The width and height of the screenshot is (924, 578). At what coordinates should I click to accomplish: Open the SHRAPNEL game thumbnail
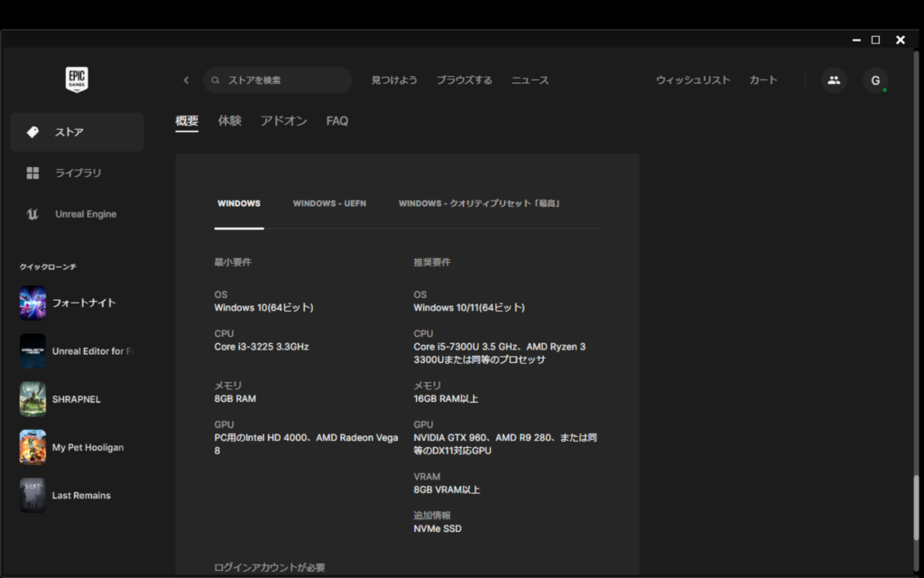32,399
